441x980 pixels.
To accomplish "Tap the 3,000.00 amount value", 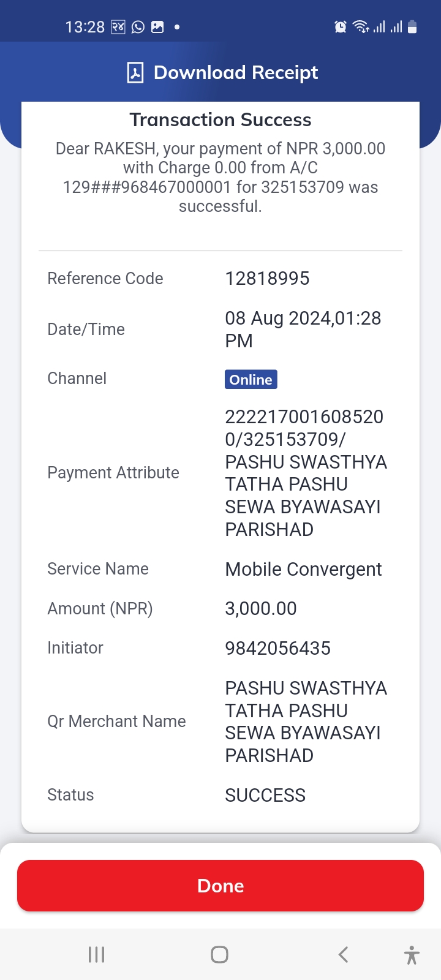I will click(261, 609).
